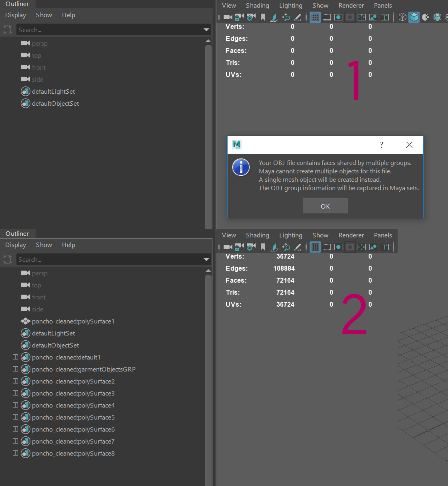Expand poncho_cleaned:default1 set
448x486 pixels.
pos(15,357)
